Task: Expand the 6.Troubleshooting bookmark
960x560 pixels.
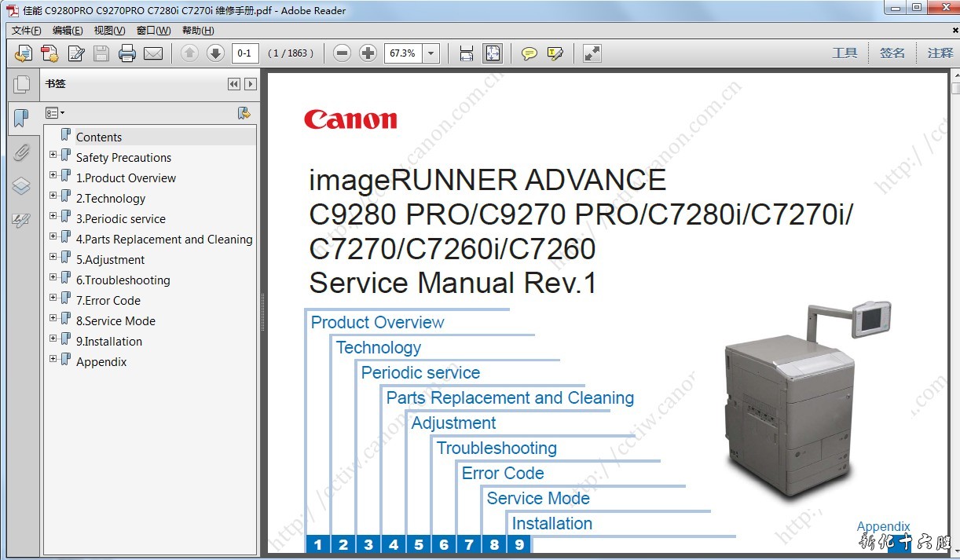Action: coord(53,277)
